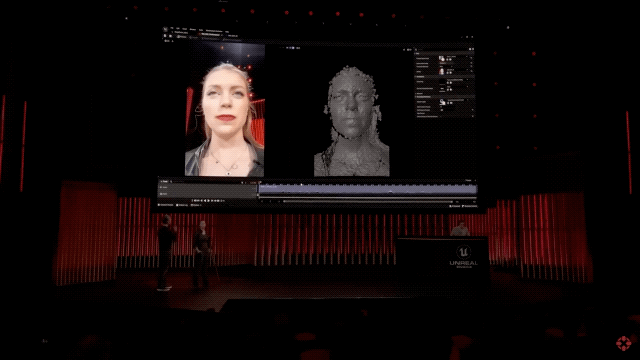Click the first track row in the track list

[208, 187]
